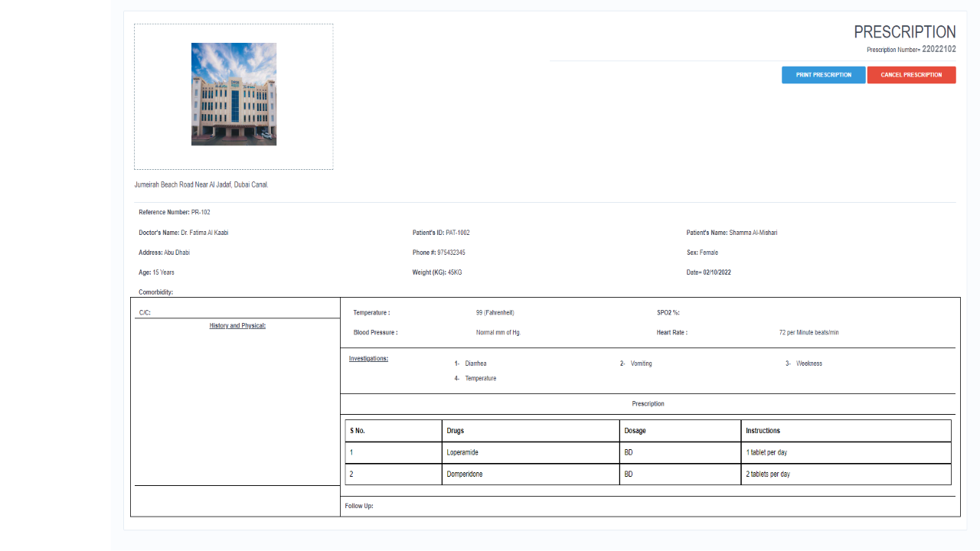Open the Investigations section link
The width and height of the screenshot is (980, 551).
point(367,358)
